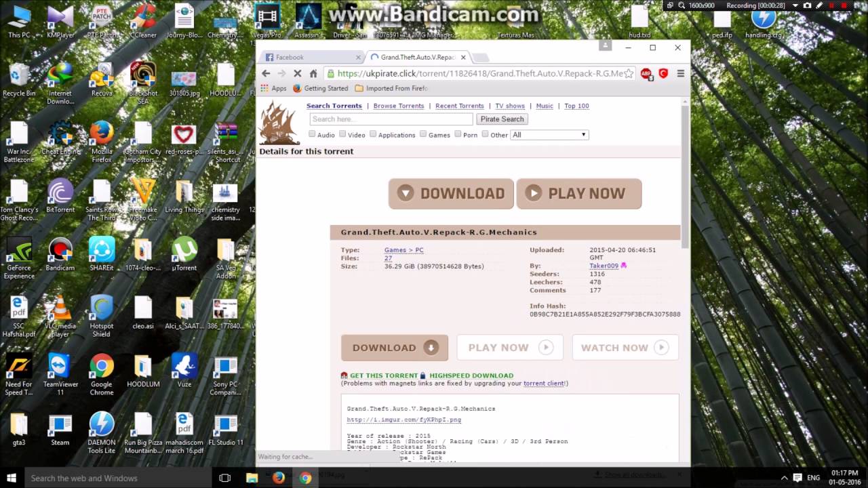Open the Freemake Video Converter desktop icon
Viewport: 868px width, 488px height.
[143, 200]
